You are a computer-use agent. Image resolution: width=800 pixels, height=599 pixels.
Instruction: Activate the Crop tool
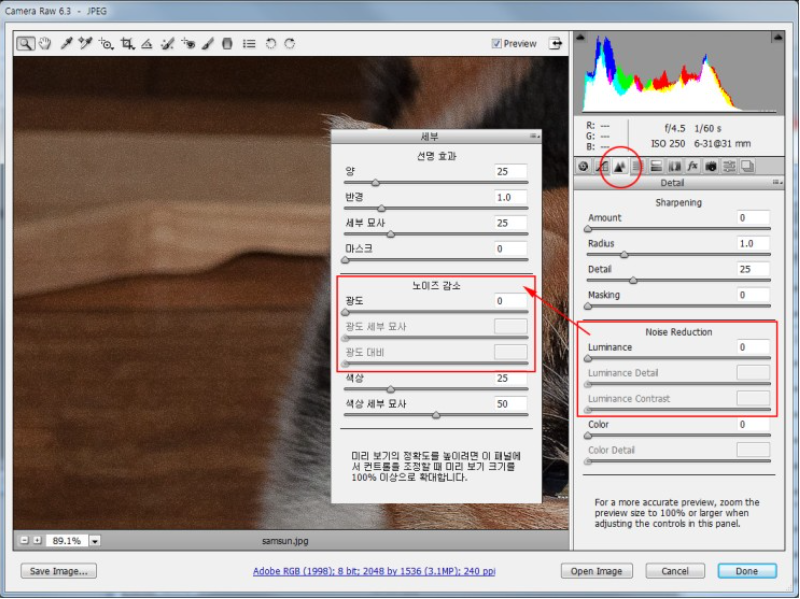pos(127,44)
